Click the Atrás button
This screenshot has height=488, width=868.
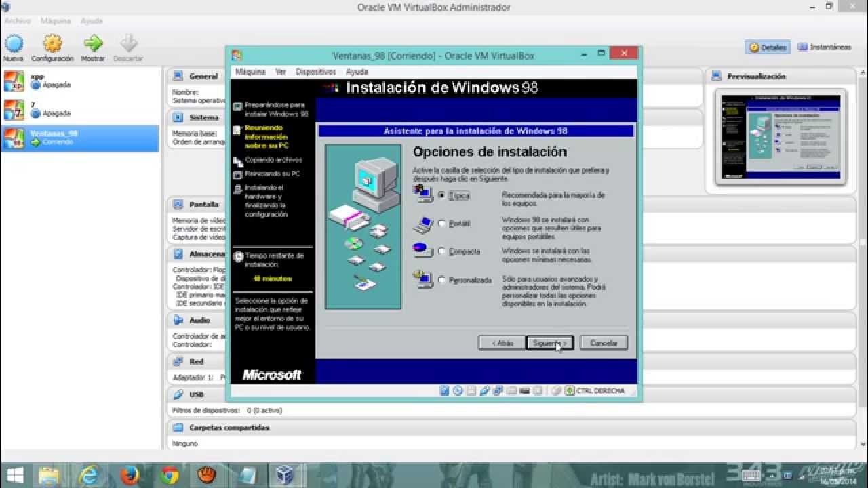(x=502, y=343)
